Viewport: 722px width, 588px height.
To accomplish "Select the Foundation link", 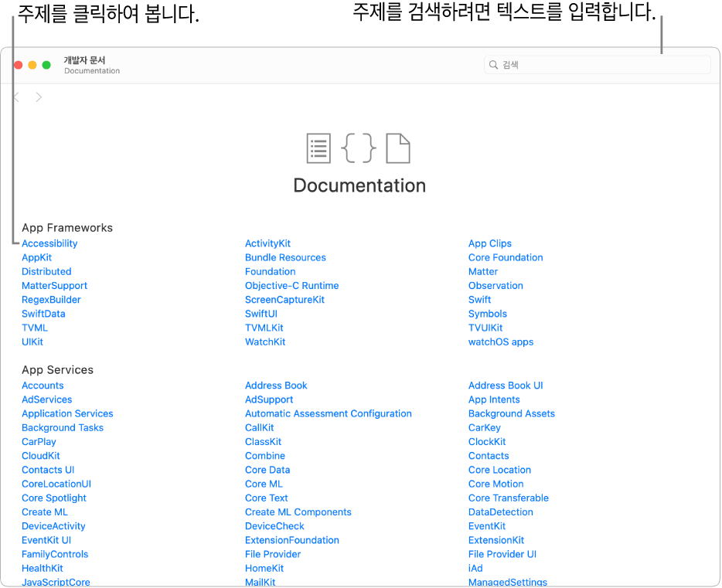I will (271, 271).
